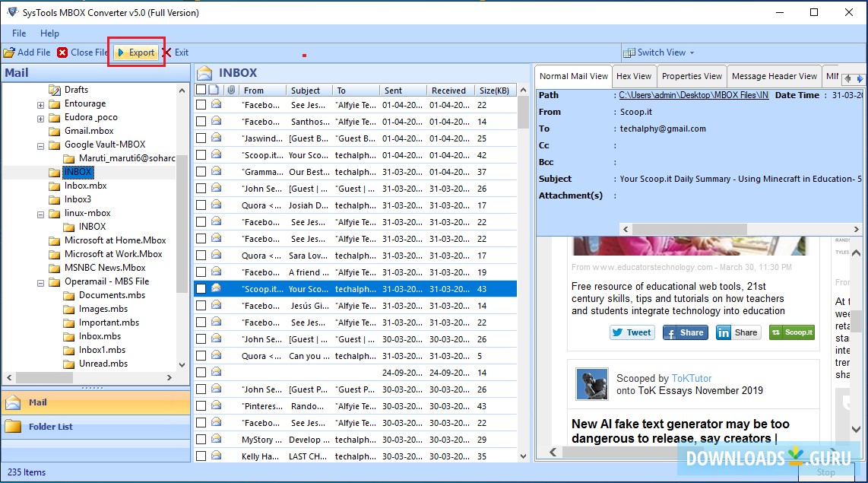Toggle the select-all checkbox in list header
868x483 pixels.
tap(201, 90)
